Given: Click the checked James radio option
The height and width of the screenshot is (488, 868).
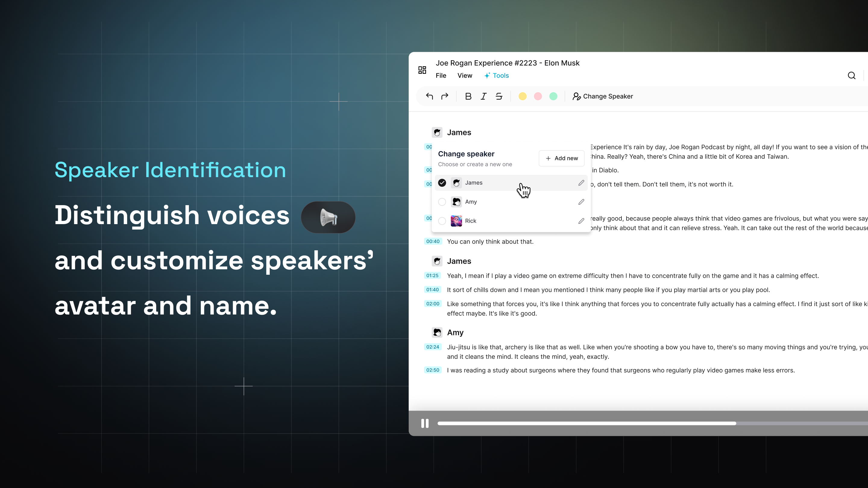Looking at the screenshot, I should [442, 183].
